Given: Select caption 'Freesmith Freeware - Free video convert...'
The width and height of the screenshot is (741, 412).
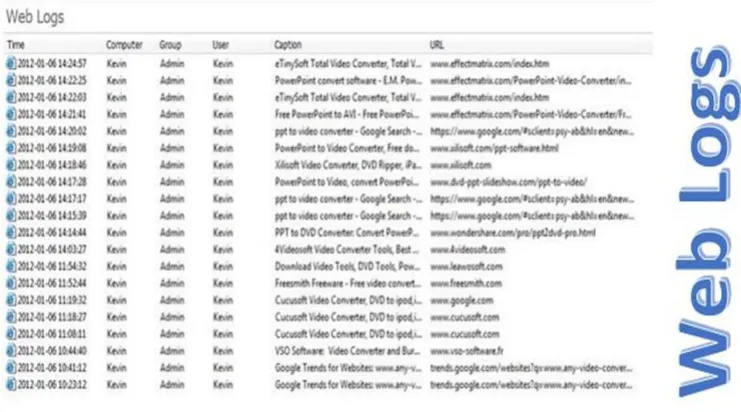Looking at the screenshot, I should tap(348, 283).
